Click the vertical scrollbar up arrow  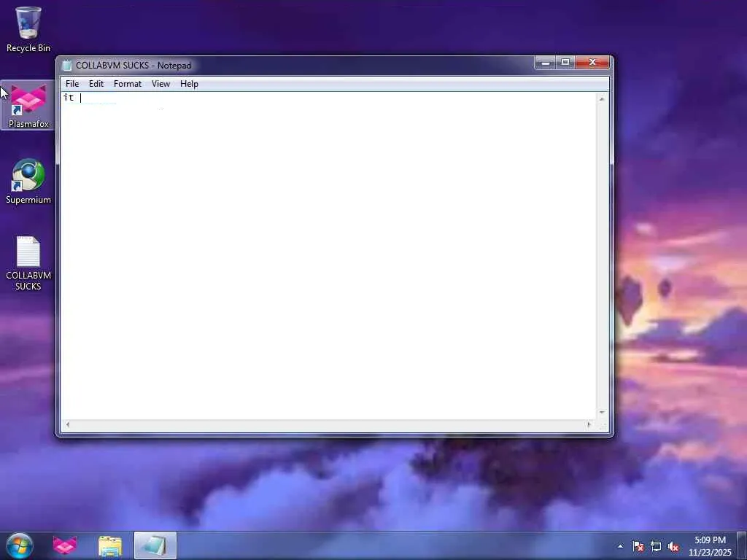click(602, 99)
